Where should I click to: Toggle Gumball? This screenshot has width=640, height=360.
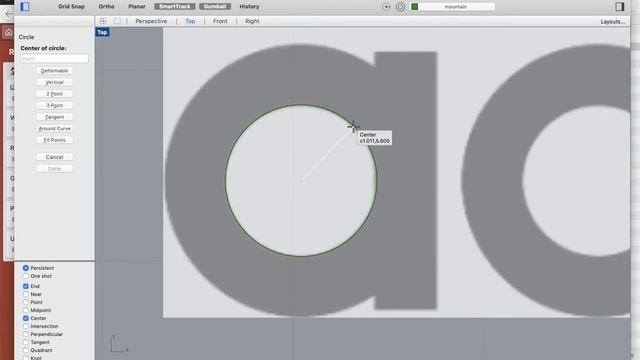tap(215, 7)
